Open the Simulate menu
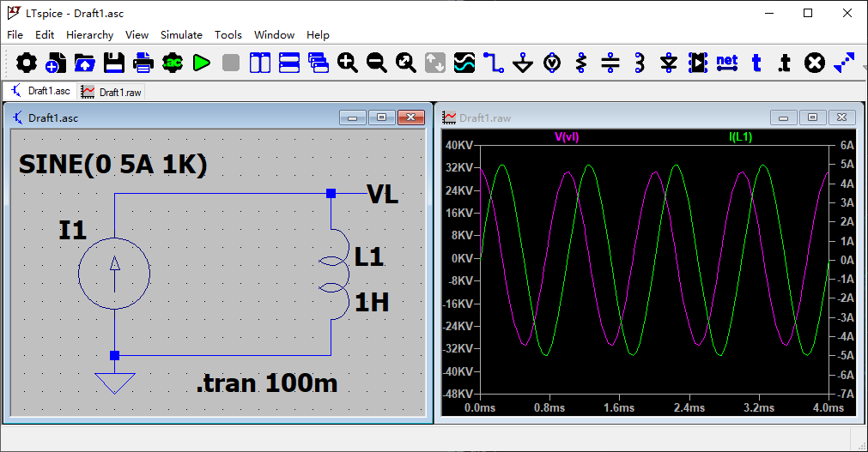The width and height of the screenshot is (868, 452). click(x=181, y=35)
